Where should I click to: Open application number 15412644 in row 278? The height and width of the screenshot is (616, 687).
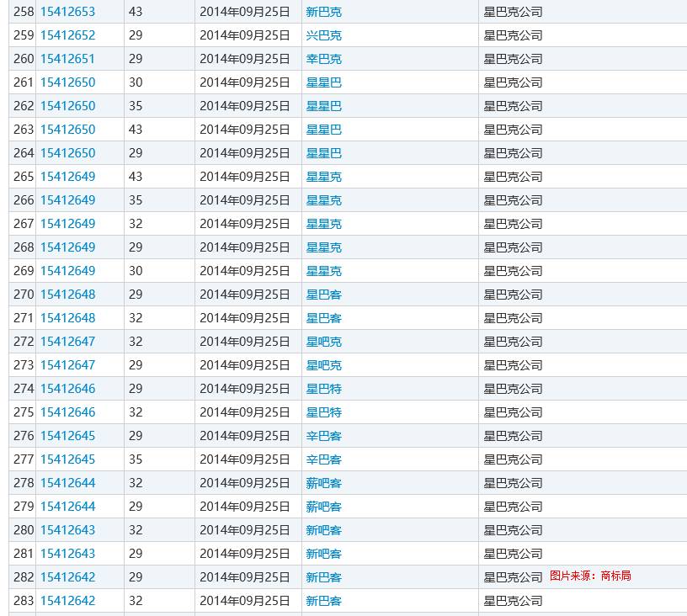point(67,483)
